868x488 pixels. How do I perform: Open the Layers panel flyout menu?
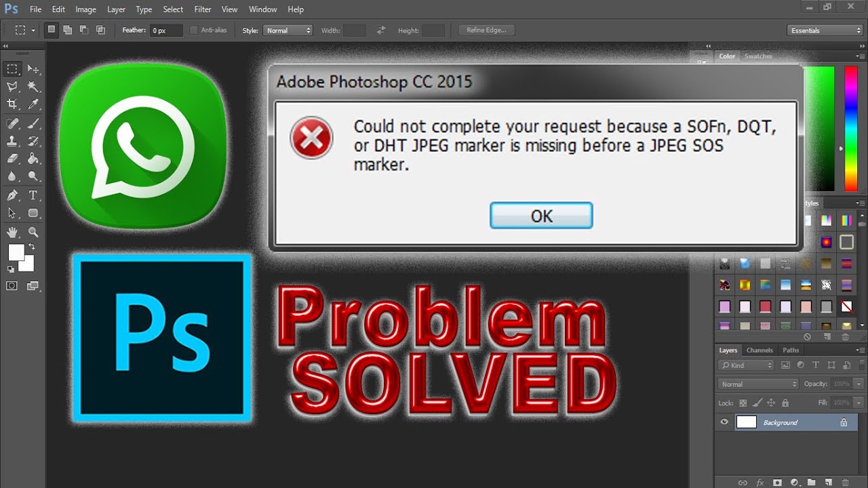coord(861,350)
